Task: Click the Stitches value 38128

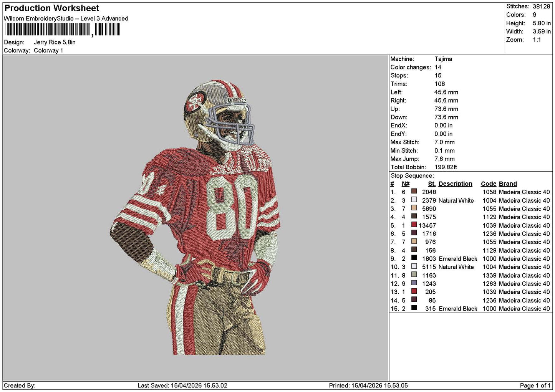Action: [x=541, y=7]
